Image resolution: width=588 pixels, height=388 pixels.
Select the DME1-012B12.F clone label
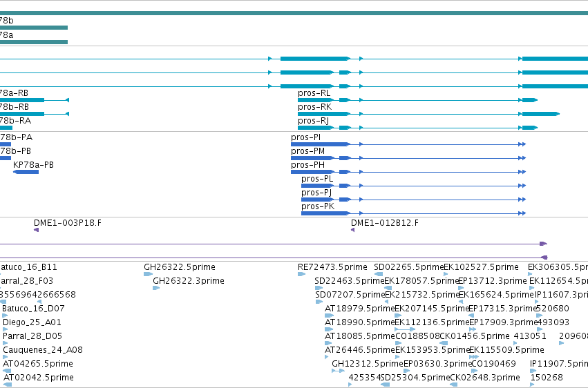point(385,223)
